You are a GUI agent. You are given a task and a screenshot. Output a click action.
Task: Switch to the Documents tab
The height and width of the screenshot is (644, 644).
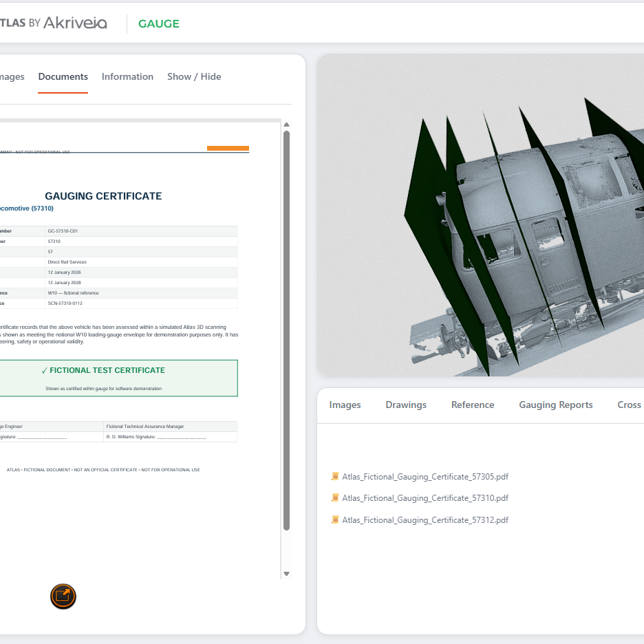click(63, 77)
